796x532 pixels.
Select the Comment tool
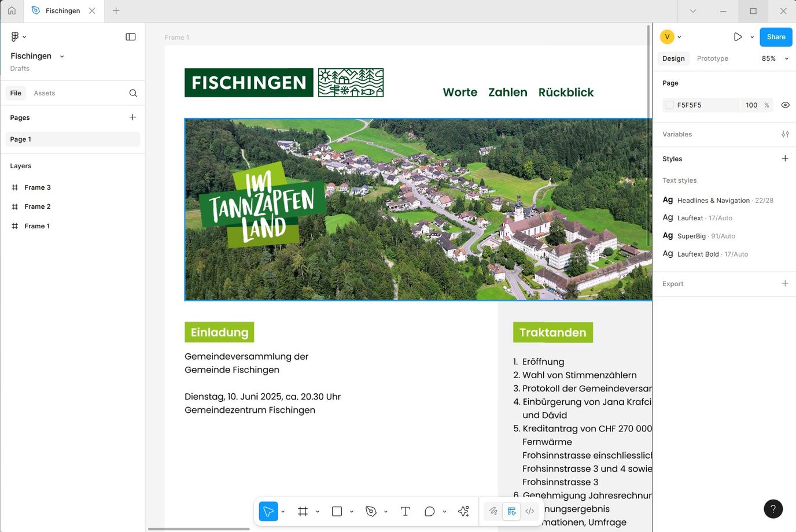429,511
